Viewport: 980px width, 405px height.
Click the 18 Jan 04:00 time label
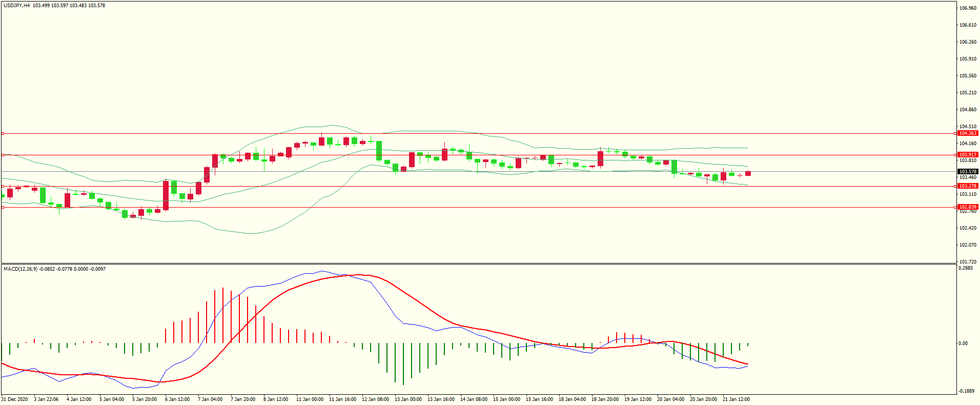572,399
